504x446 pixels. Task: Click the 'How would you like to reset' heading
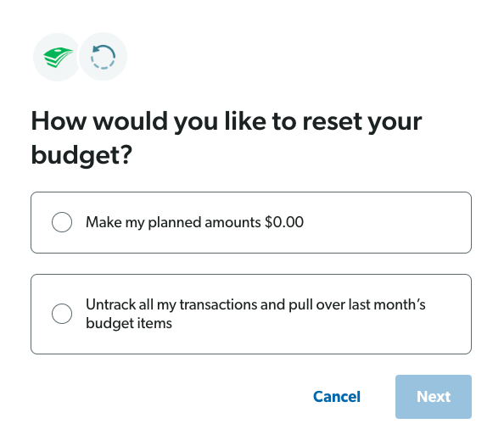[x=227, y=137]
